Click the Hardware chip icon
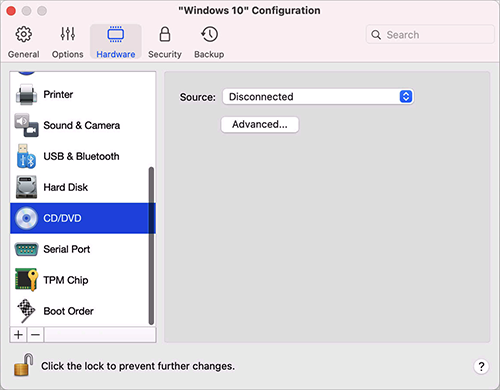The width and height of the screenshot is (500, 390). (x=116, y=34)
